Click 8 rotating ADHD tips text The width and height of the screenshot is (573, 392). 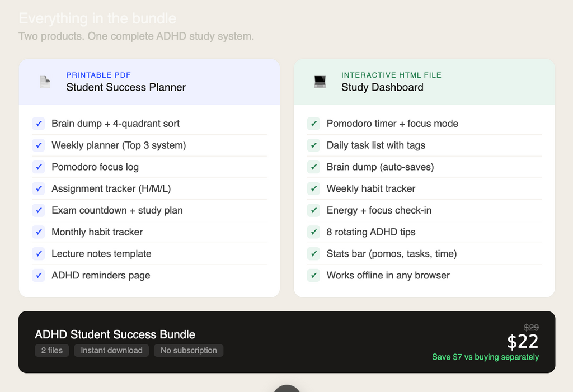tap(371, 232)
